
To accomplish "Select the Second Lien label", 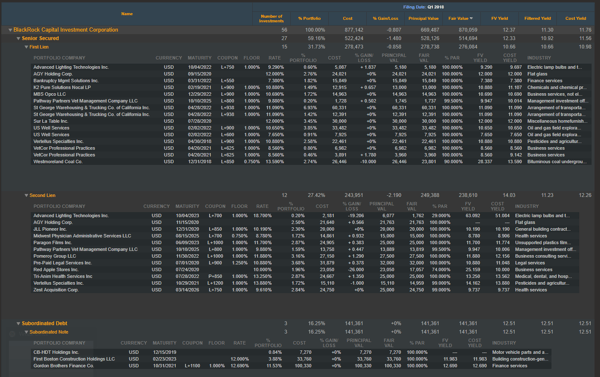I will pos(42,196).
